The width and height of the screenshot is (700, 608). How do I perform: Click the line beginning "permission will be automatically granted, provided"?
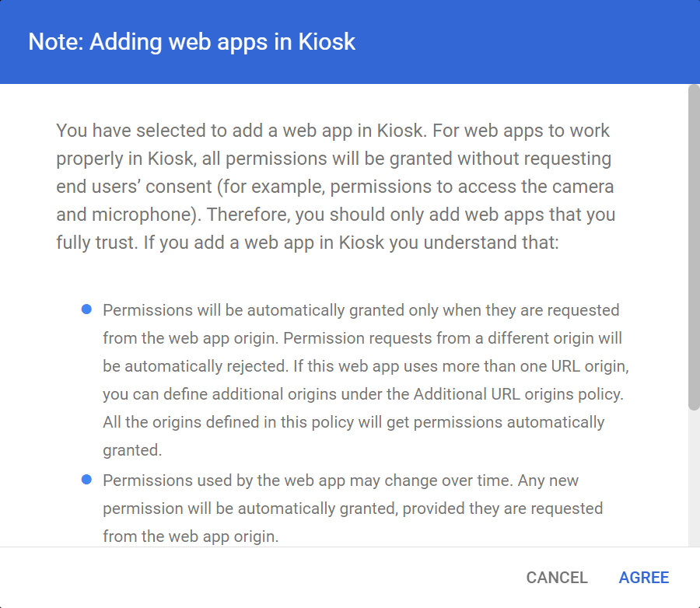[352, 508]
